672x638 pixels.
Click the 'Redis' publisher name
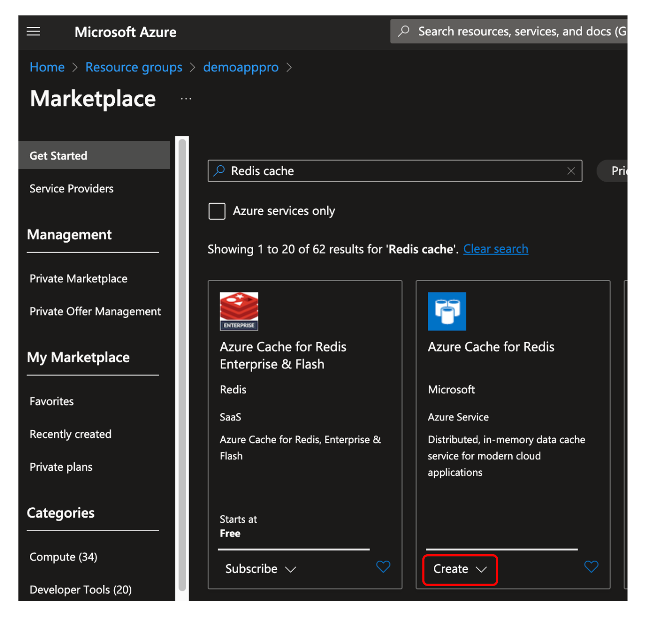(233, 390)
